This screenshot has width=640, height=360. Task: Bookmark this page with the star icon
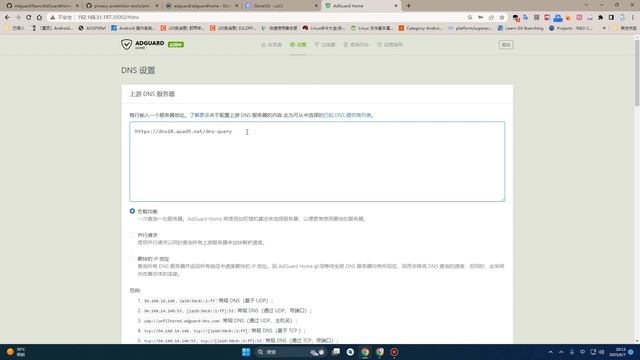click(x=502, y=17)
